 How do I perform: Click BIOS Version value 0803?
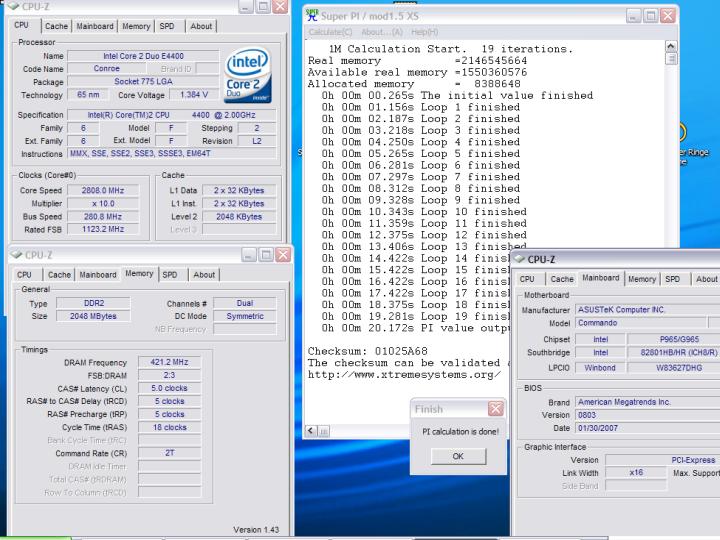point(647,415)
